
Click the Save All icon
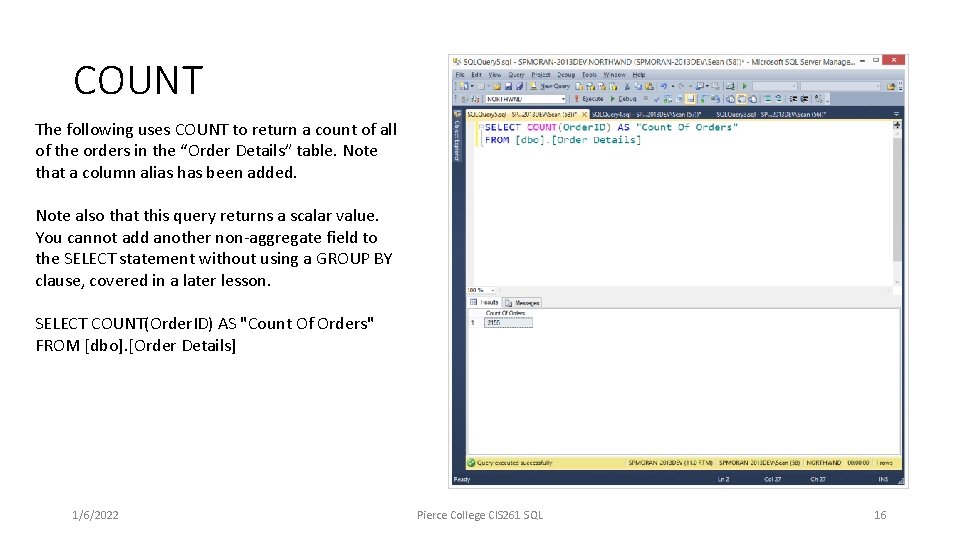click(519, 86)
